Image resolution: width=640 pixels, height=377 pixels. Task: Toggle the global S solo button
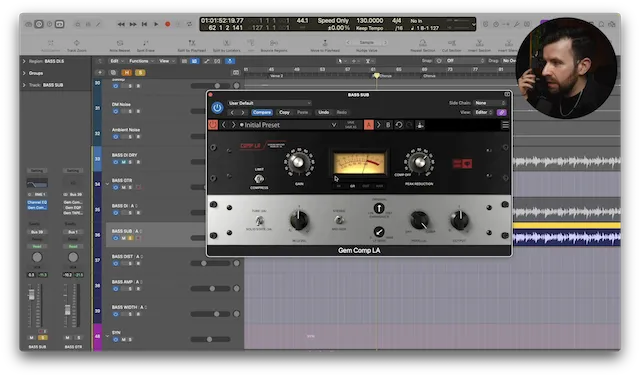[140, 73]
